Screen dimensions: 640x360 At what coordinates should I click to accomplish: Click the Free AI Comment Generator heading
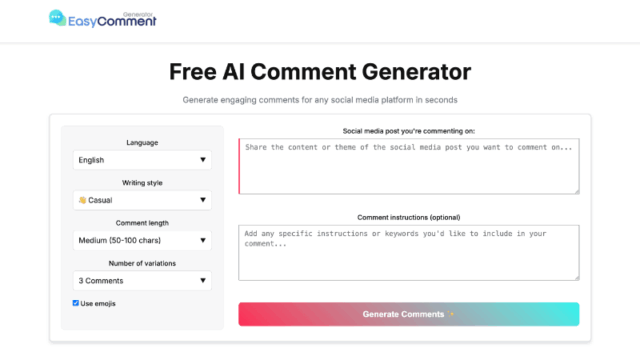[x=320, y=72]
